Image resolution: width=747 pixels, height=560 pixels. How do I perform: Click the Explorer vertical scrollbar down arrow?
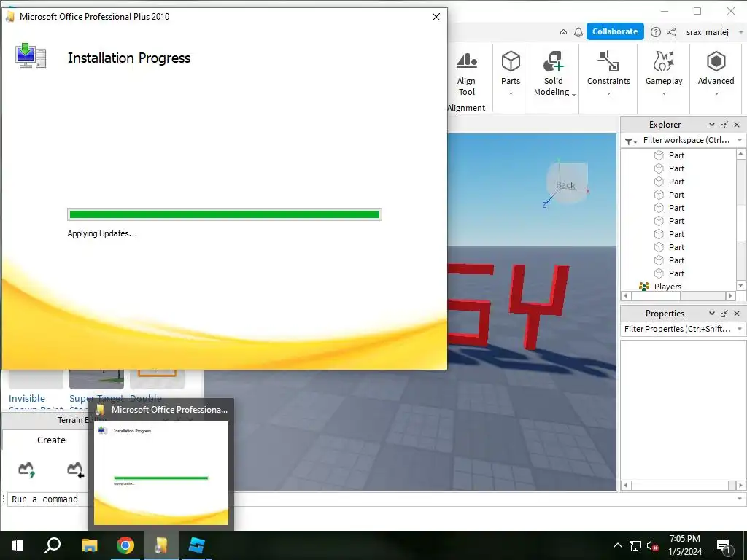coord(740,285)
